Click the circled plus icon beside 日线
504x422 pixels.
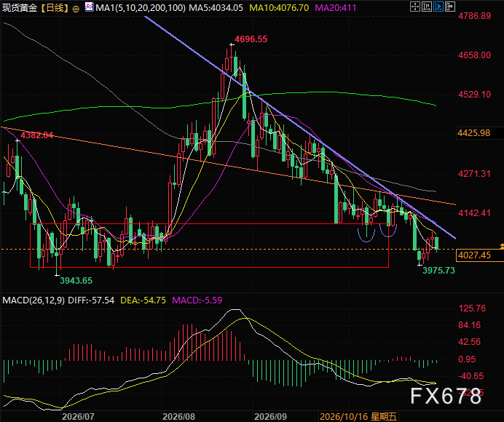pyautogui.click(x=76, y=9)
